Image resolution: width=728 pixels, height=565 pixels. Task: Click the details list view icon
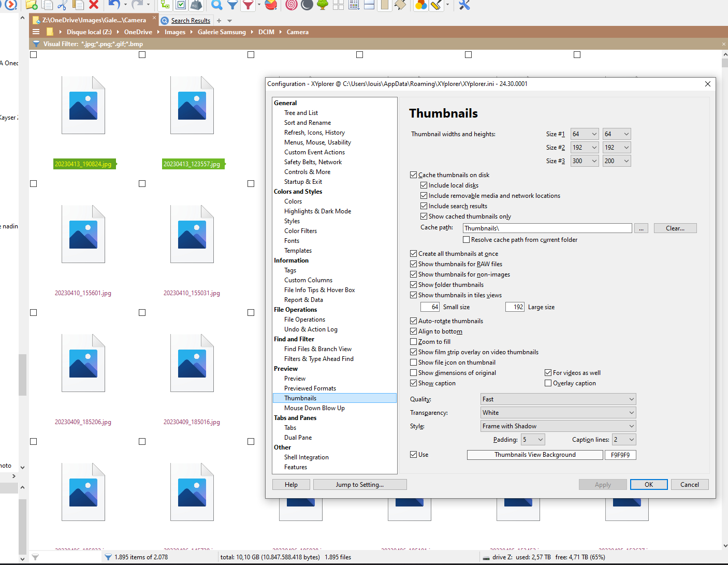354,5
